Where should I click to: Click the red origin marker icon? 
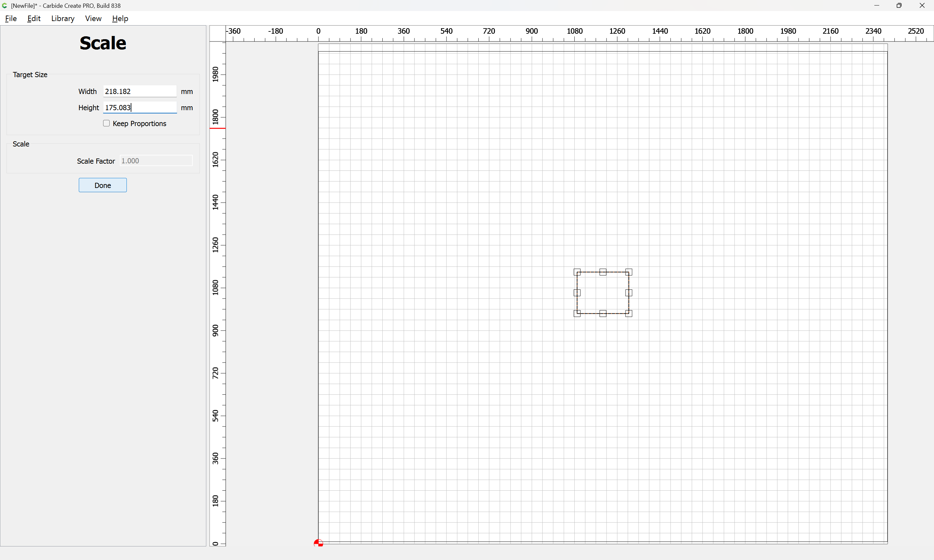pos(318,543)
